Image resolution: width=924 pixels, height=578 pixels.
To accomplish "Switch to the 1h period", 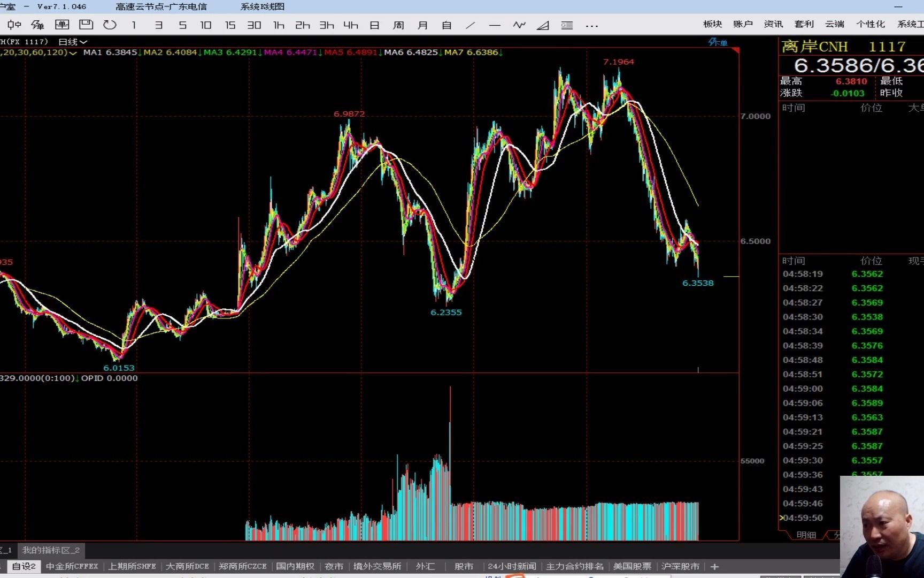I will [279, 25].
